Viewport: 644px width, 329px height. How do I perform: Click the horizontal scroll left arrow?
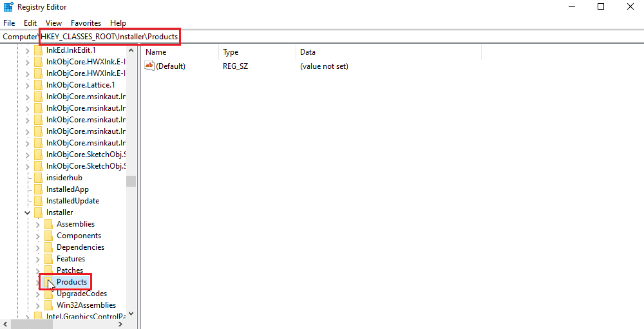point(5,324)
